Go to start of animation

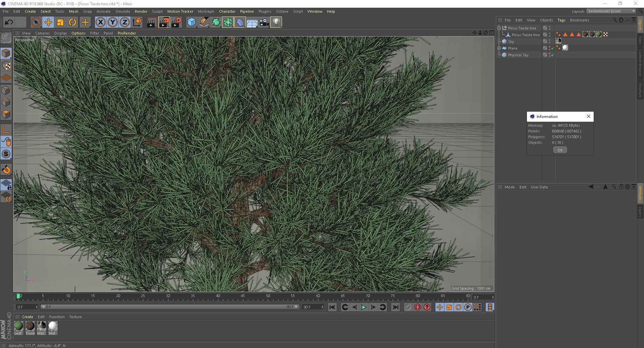pyautogui.click(x=332, y=307)
